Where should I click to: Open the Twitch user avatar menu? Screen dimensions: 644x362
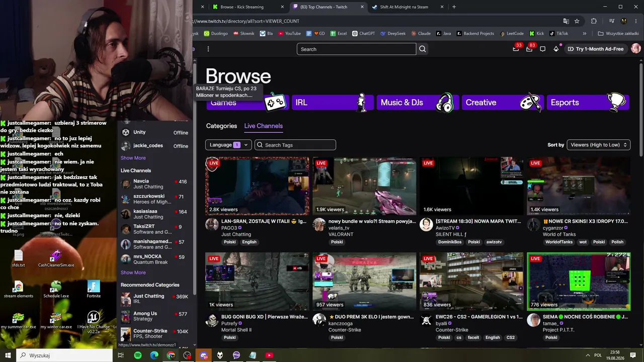click(x=636, y=49)
